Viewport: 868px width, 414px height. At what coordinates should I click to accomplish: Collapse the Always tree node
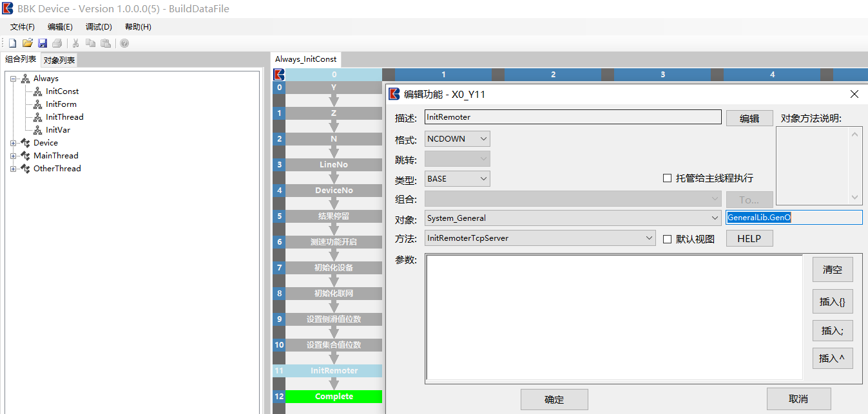tap(13, 79)
